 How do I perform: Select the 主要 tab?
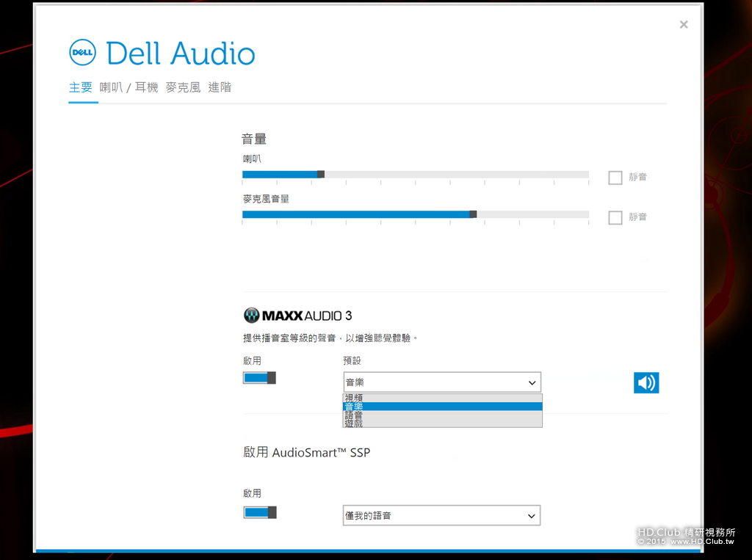[81, 87]
